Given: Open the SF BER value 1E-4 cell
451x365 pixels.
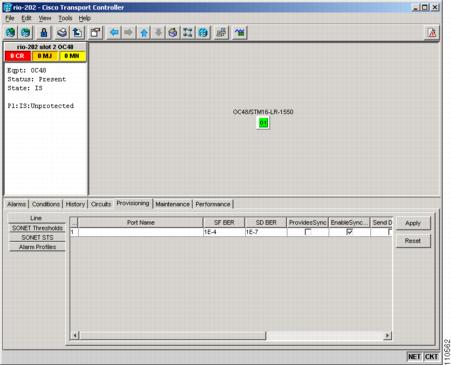Looking at the screenshot, I should click(x=224, y=232).
